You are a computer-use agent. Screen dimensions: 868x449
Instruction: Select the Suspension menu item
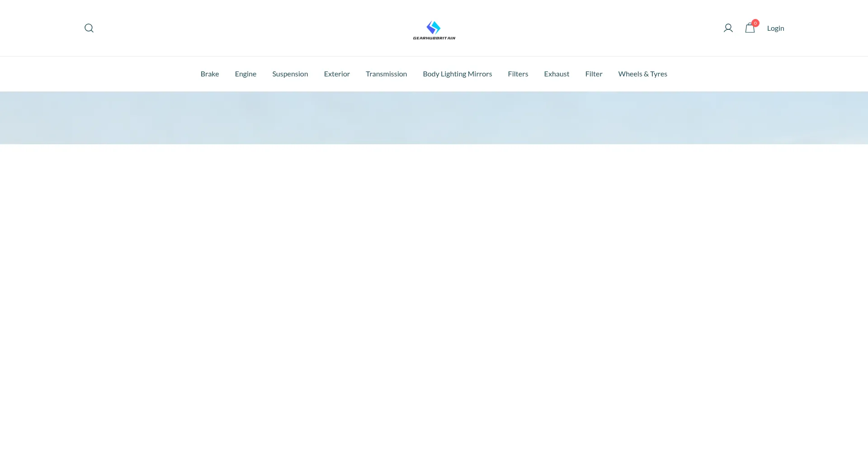(290, 74)
